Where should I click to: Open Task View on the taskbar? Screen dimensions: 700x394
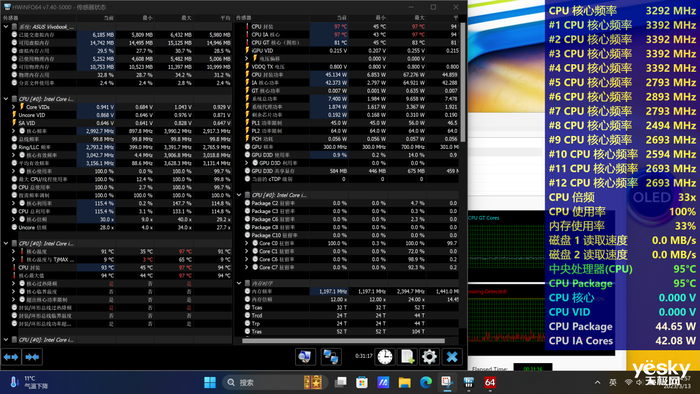click(x=341, y=382)
